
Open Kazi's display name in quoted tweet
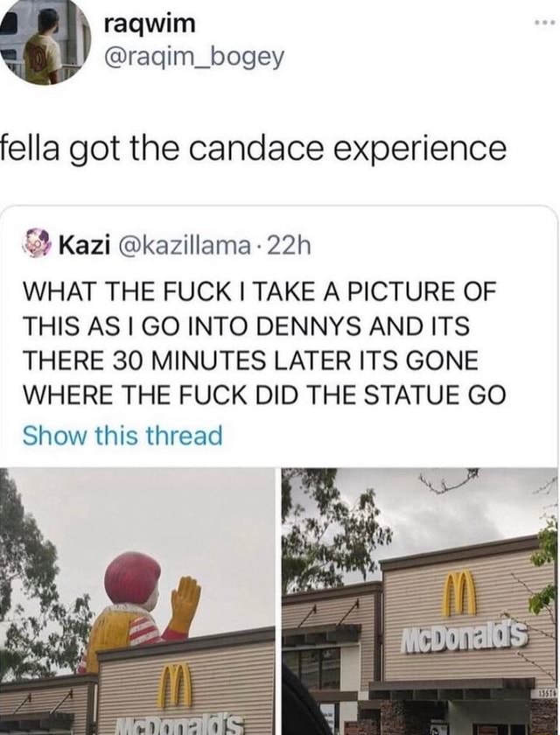(x=84, y=246)
